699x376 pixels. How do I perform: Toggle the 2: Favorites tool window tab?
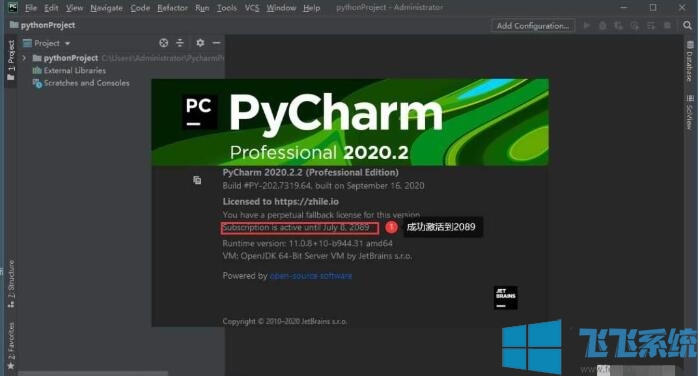coord(11,346)
